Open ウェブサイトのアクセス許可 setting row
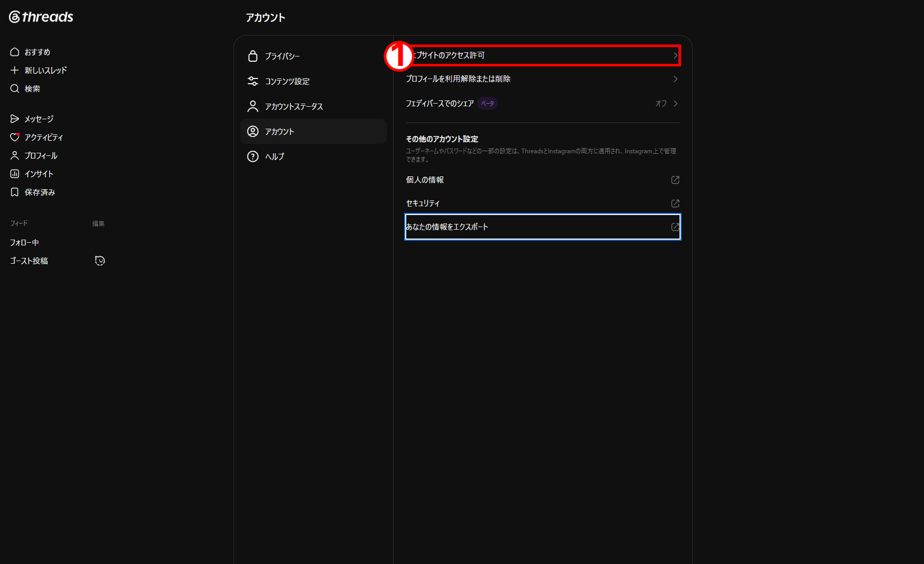The height and width of the screenshot is (564, 924). tap(543, 55)
